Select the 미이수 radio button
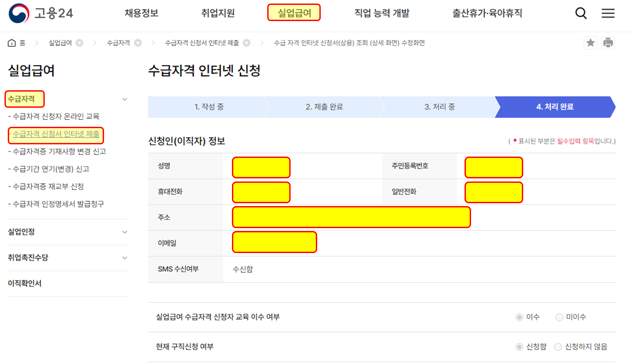The width and height of the screenshot is (633, 364). [x=559, y=317]
